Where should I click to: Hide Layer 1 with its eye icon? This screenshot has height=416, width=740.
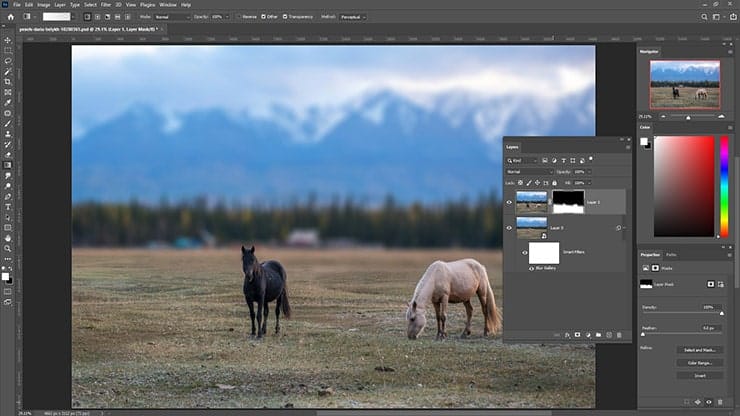[x=509, y=202]
